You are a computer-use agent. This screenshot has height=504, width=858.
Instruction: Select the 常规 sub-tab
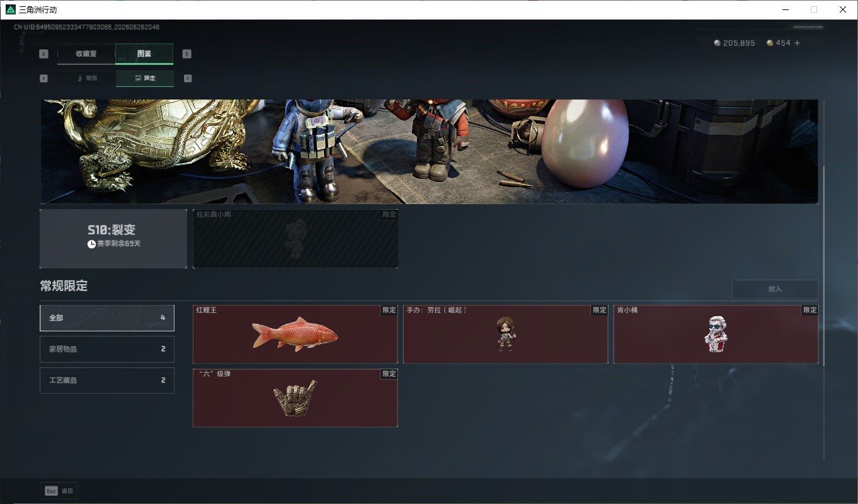pos(86,78)
